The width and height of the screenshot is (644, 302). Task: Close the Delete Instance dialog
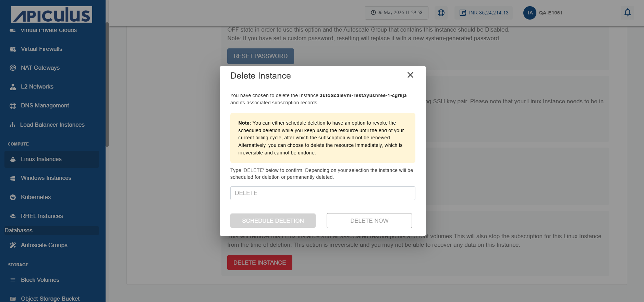tap(410, 75)
